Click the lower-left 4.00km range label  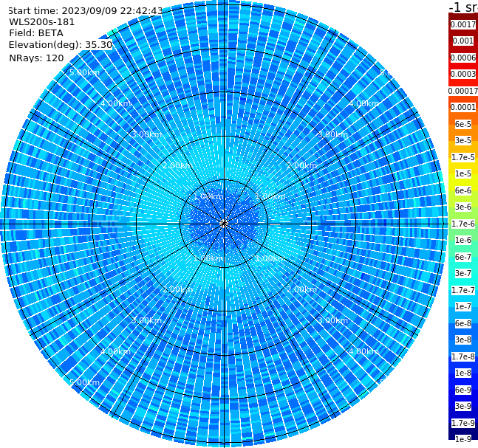tap(115, 351)
